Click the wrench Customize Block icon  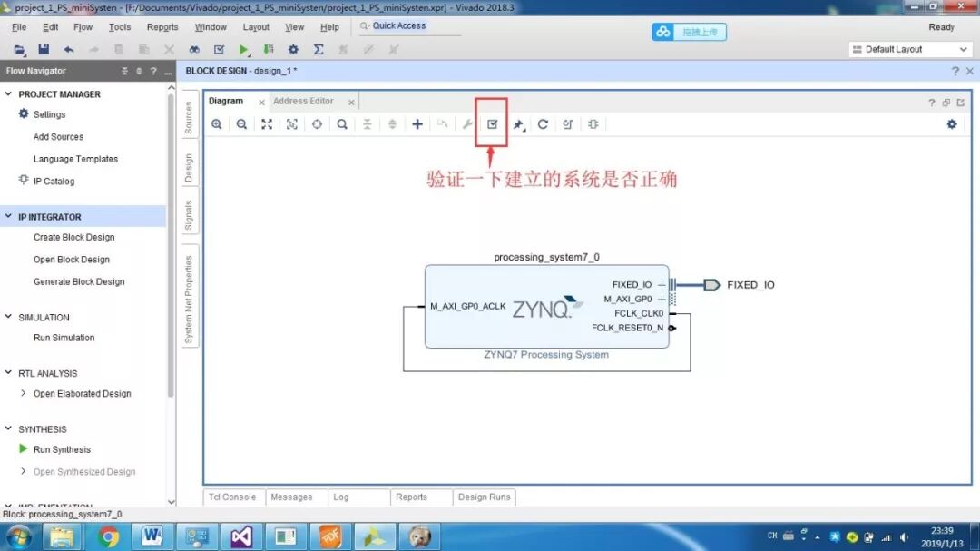[x=467, y=123]
